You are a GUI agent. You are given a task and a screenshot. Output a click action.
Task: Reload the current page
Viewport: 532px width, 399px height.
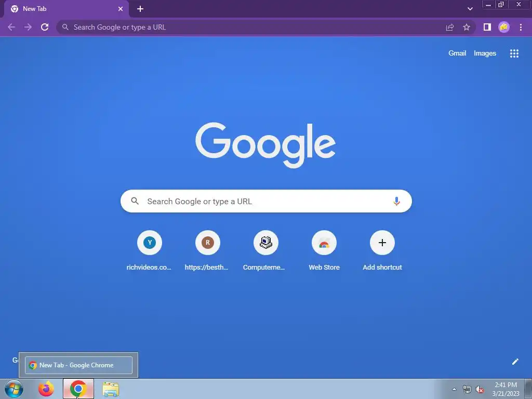pos(45,27)
